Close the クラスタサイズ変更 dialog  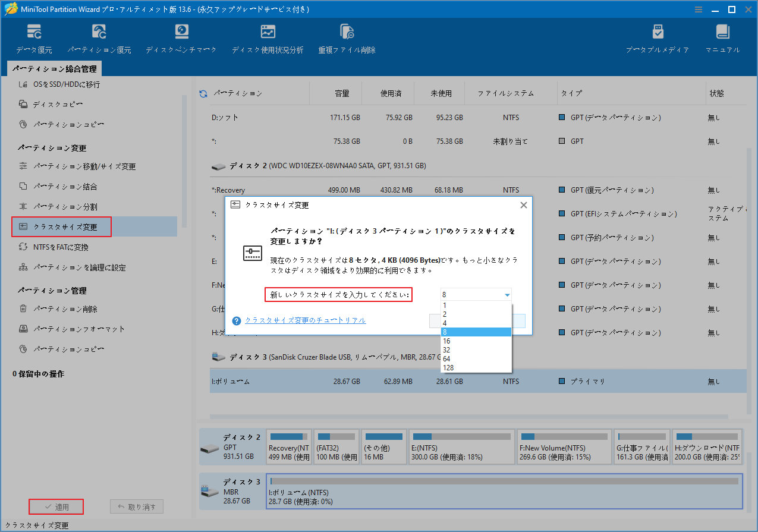[x=523, y=205]
